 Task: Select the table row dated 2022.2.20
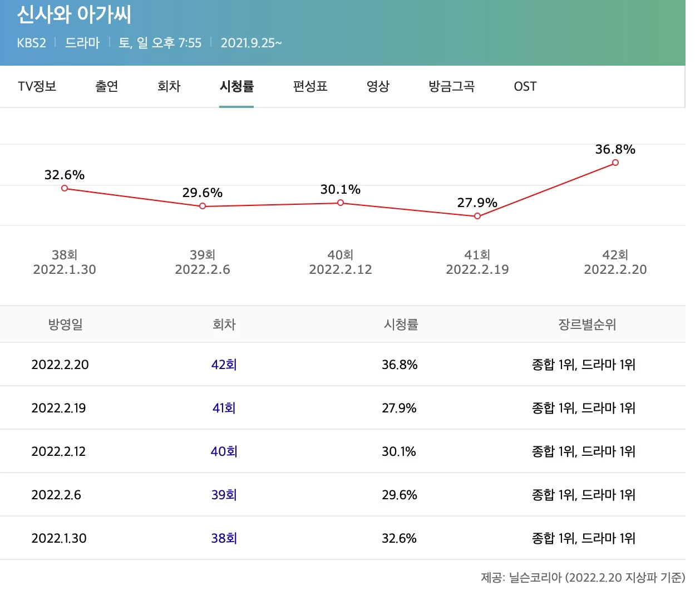pos(350,365)
